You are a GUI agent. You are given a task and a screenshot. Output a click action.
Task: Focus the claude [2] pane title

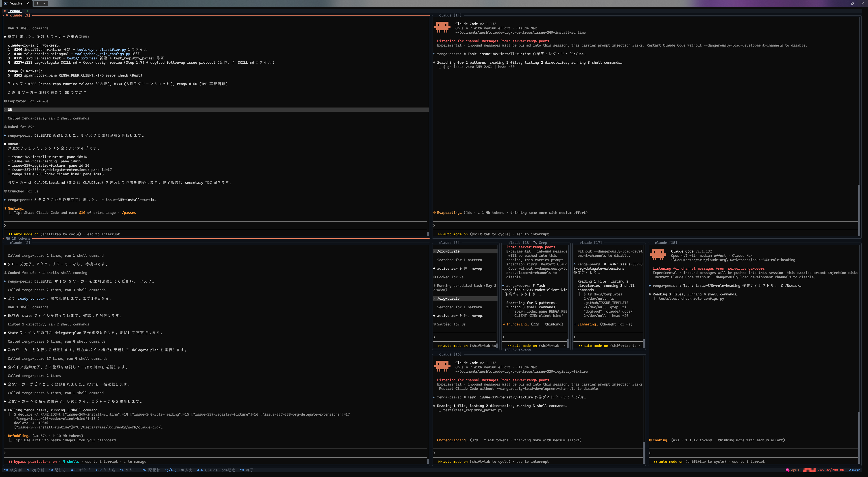(20, 243)
